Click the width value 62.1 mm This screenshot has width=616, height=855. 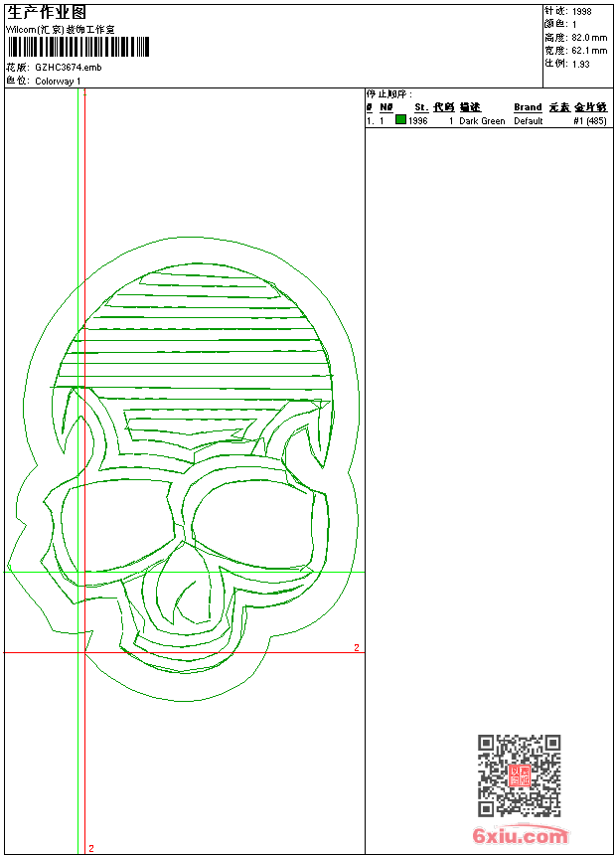[x=589, y=51]
